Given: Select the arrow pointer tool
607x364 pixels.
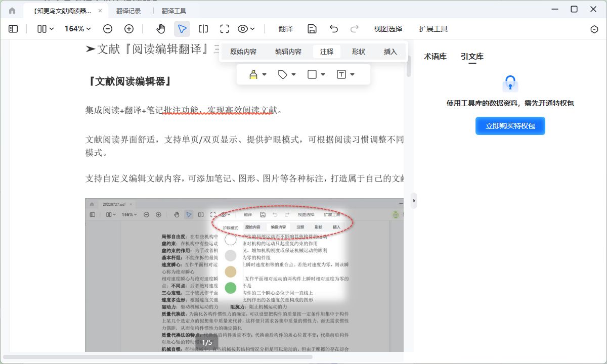Looking at the screenshot, I should click(x=182, y=29).
